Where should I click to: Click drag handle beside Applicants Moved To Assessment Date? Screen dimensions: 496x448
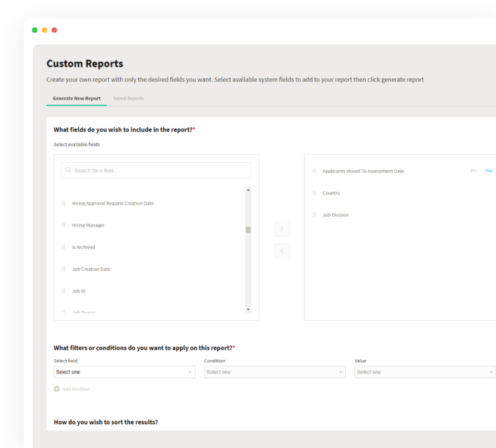pos(314,171)
